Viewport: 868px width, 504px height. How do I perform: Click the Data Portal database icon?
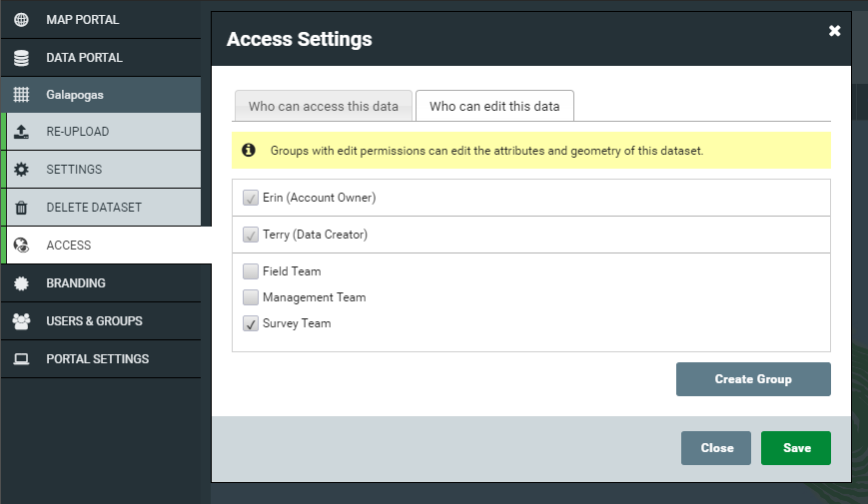[x=21, y=58]
